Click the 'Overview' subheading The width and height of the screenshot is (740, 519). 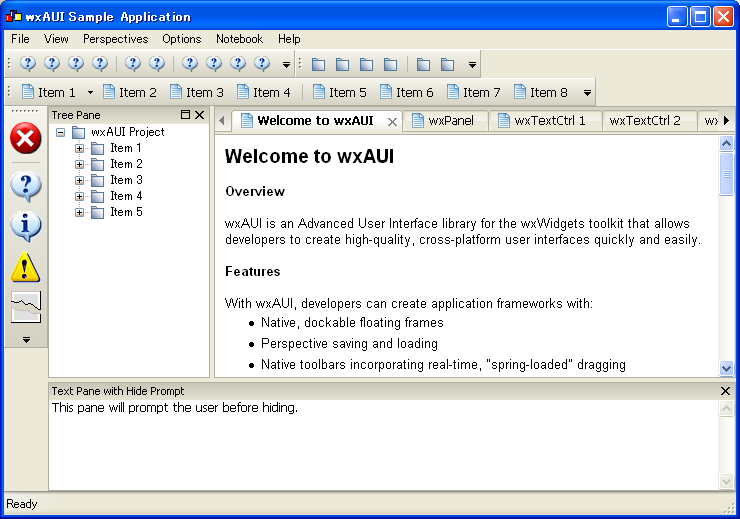[x=255, y=192]
